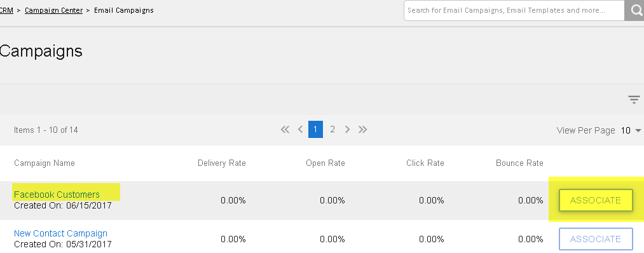Viewport: 644px width, 253px height.
Task: Click Associate for New Contact Campaign
Action: tap(596, 239)
